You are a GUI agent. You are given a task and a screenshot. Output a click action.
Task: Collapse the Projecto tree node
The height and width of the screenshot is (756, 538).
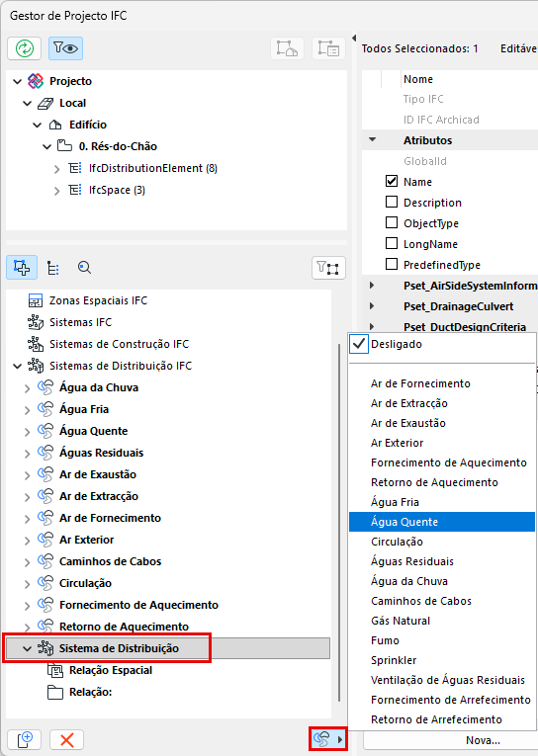point(18,81)
